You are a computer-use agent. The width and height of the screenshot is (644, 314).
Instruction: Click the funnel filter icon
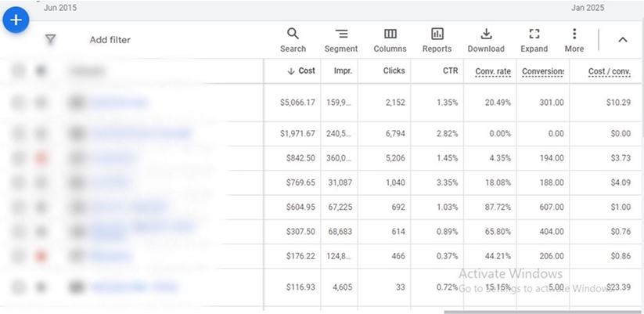pos(50,40)
